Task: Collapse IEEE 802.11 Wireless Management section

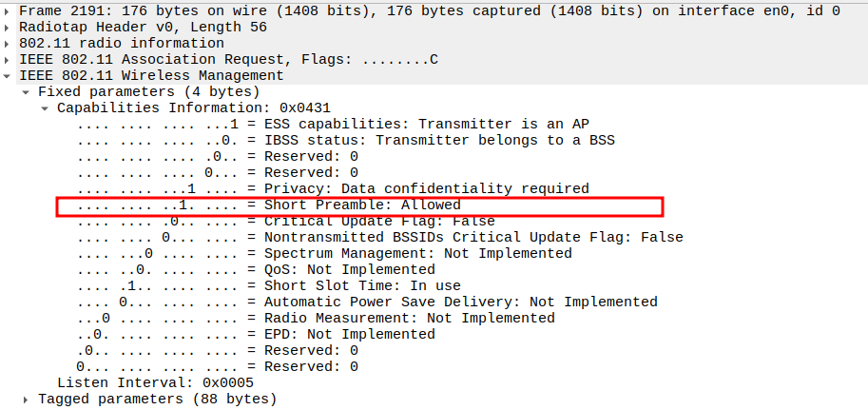Action: coord(8,76)
